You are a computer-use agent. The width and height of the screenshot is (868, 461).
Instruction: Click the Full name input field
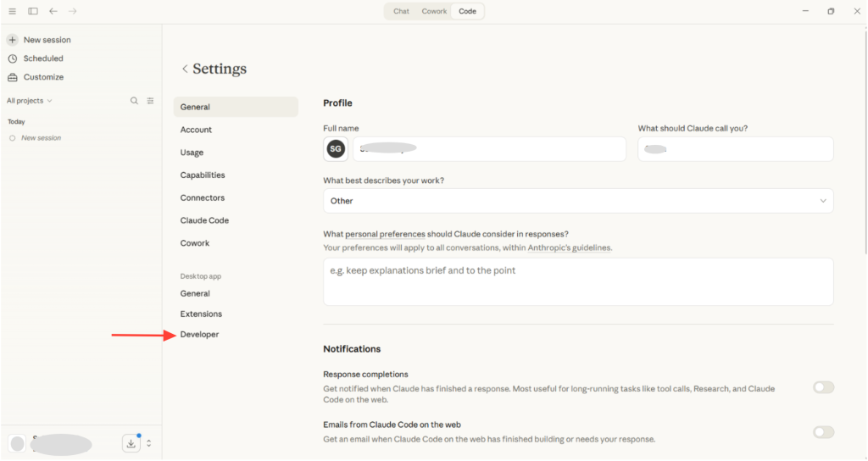click(489, 149)
